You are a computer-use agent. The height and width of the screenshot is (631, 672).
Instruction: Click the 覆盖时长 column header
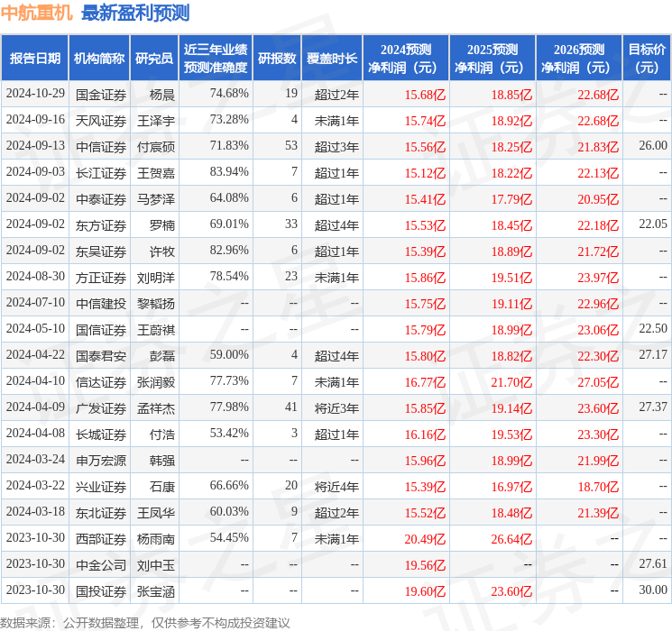(x=332, y=59)
